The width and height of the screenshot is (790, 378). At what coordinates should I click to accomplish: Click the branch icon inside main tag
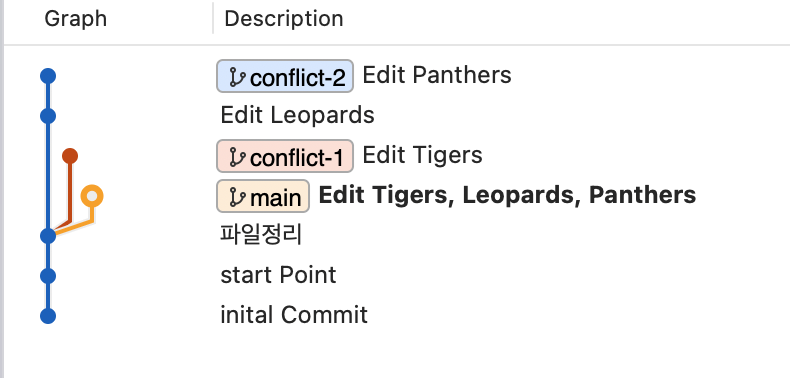click(x=237, y=197)
